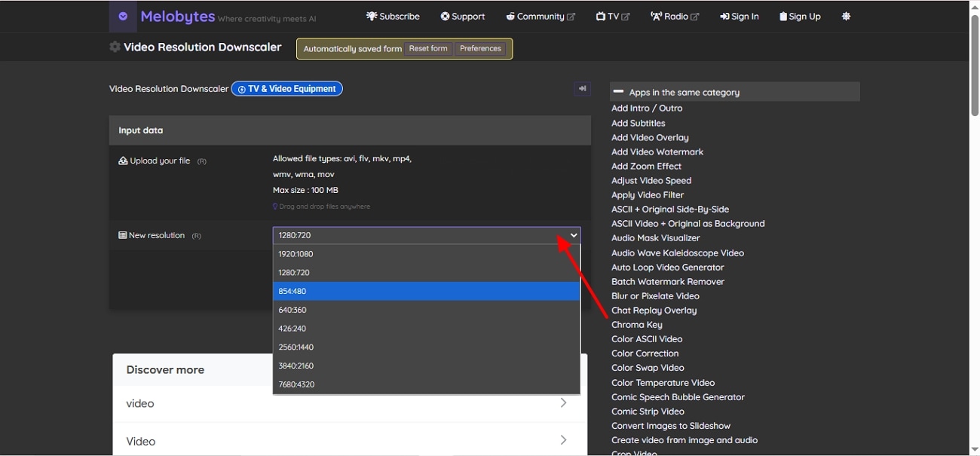Screen dimensions: 980x456
Task: Open the Community menu item
Action: tap(541, 15)
